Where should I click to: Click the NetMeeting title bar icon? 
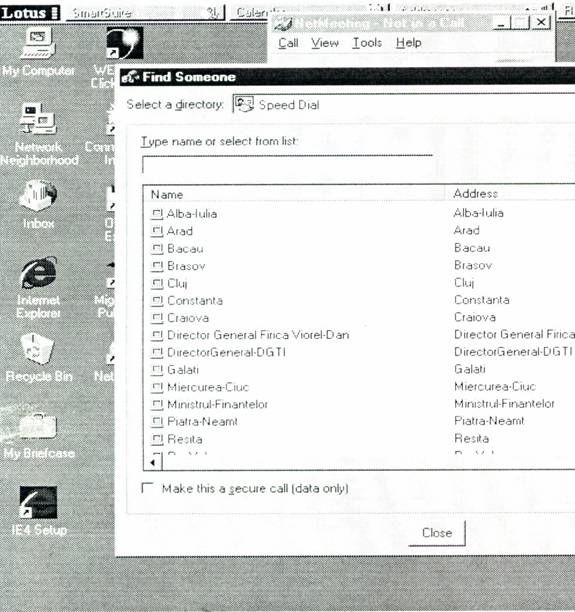283,24
